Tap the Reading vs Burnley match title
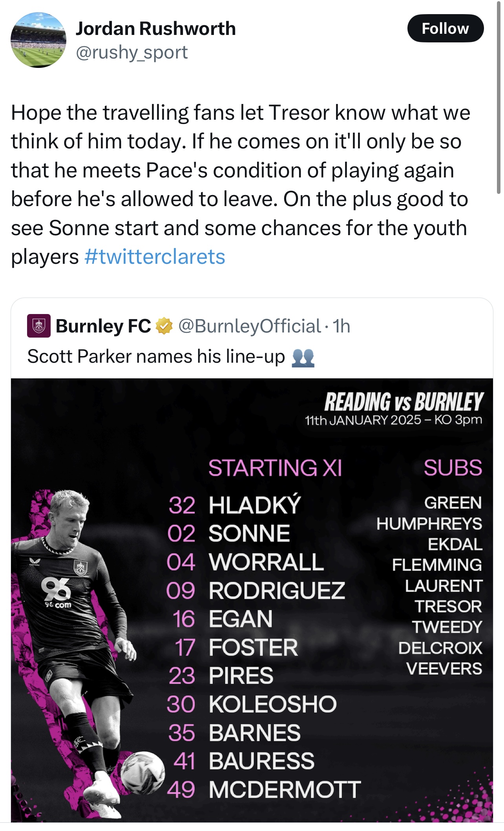This screenshot has width=504, height=831. pos(404,402)
